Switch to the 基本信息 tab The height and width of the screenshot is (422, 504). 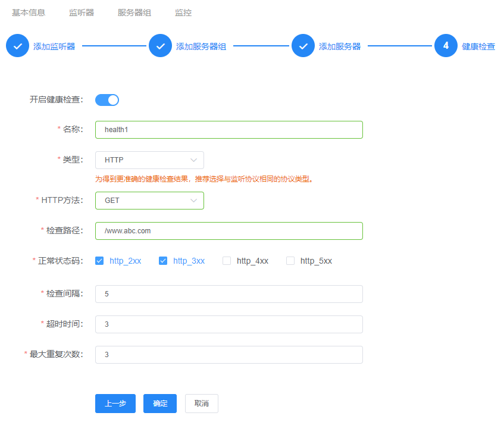coord(29,12)
